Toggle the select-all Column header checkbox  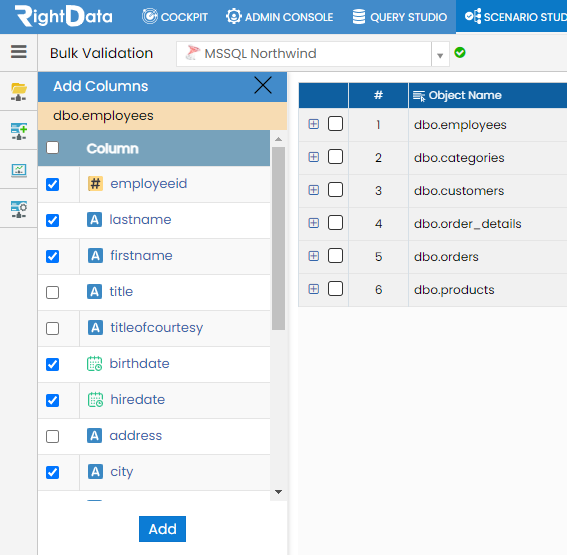[x=53, y=148]
